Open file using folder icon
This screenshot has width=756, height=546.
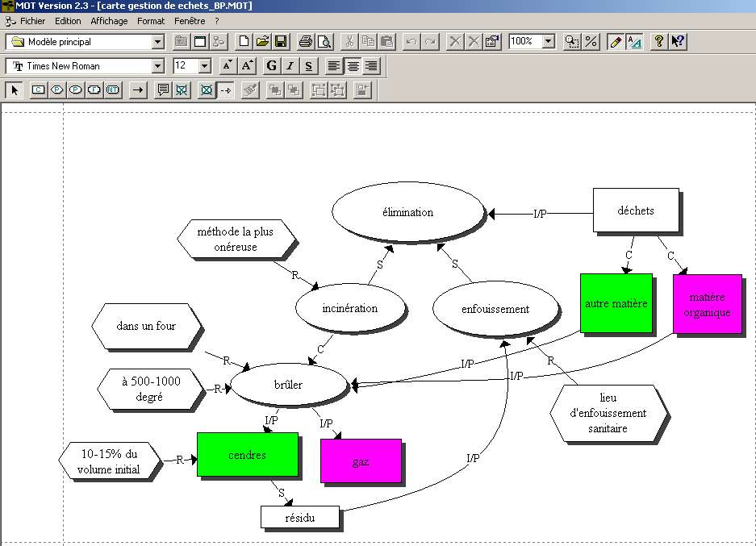coord(262,41)
